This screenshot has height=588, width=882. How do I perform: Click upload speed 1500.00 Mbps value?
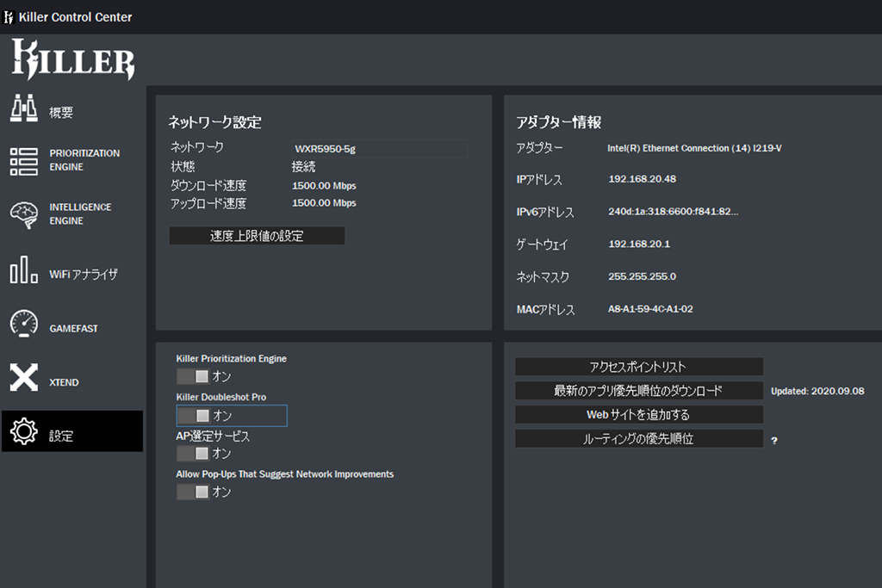(324, 203)
